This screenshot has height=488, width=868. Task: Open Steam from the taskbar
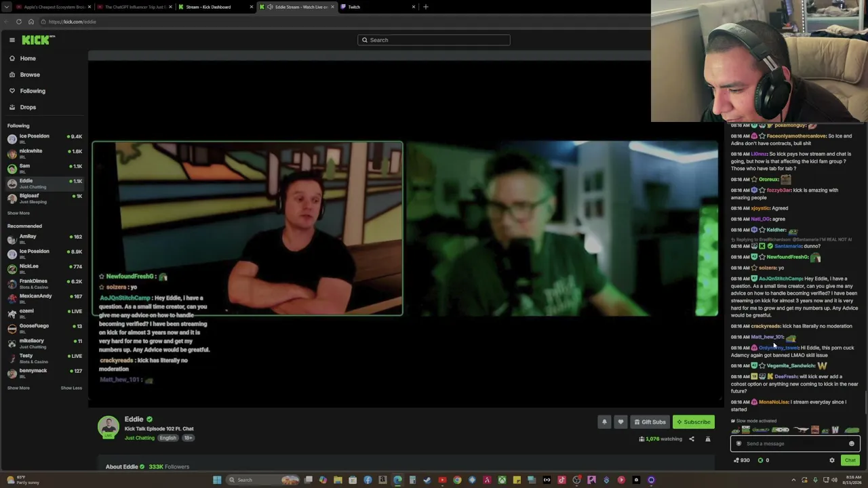(427, 480)
